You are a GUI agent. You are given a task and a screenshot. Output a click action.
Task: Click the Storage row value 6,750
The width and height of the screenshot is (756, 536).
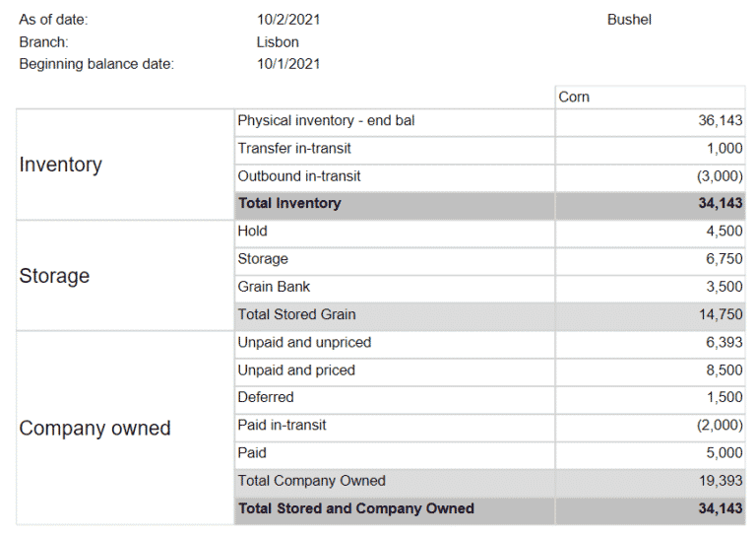point(724,259)
